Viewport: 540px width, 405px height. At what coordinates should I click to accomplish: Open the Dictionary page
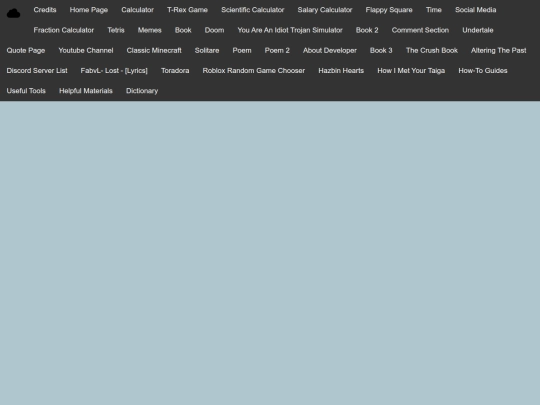[x=142, y=91]
